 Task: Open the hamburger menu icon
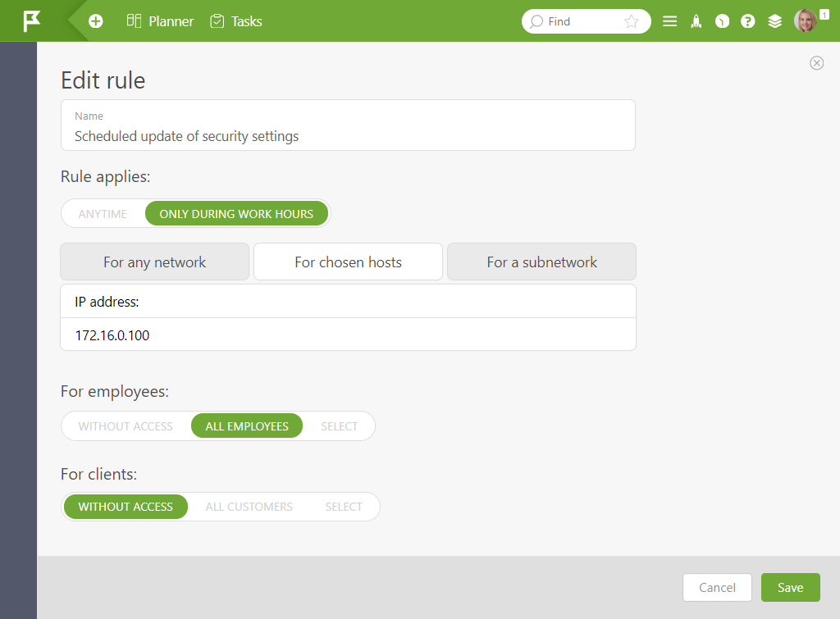[669, 21]
